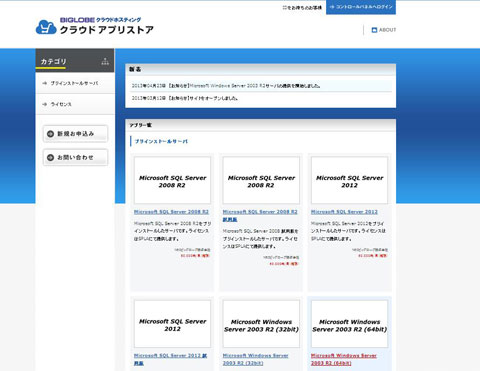The width and height of the screenshot is (480, 371).
Task: Click the small icon beside ABOUT
Action: pos(374,30)
